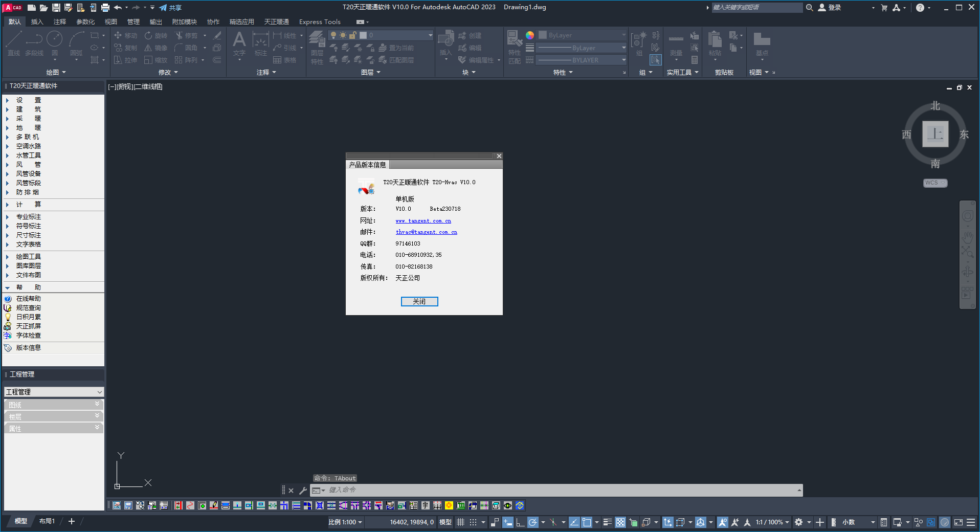The width and height of the screenshot is (980, 532).
Task: Click the 测量 (Measure) tool
Action: [x=676, y=43]
